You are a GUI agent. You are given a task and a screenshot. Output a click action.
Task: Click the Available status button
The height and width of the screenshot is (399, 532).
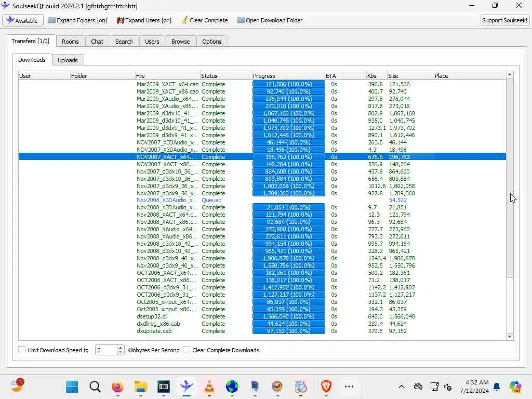[x=23, y=20]
